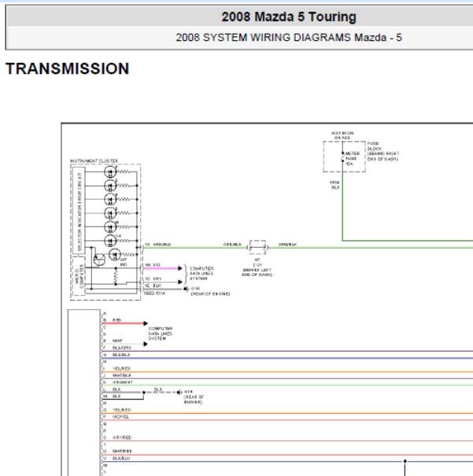Click the TRANSMISSION heading
Screen dimensions: 473x476
point(68,68)
